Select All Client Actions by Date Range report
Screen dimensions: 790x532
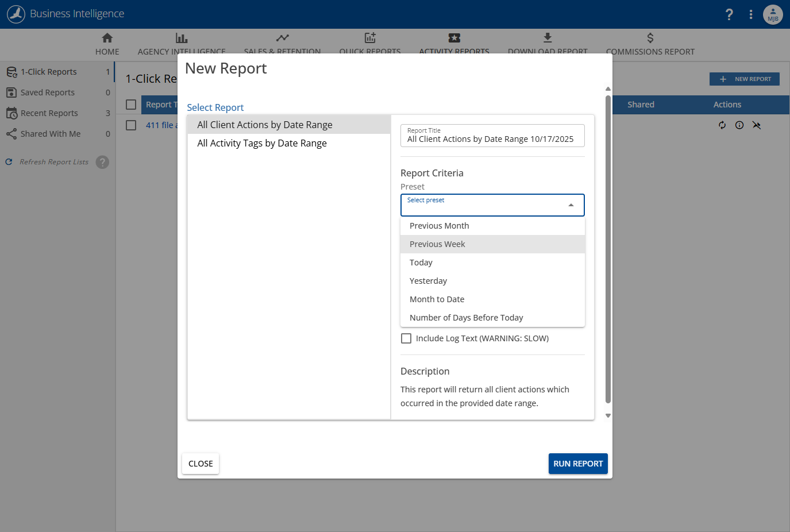(x=289, y=125)
